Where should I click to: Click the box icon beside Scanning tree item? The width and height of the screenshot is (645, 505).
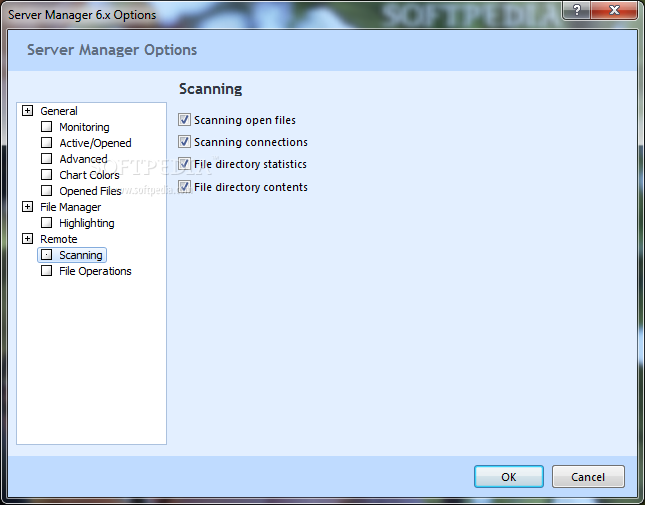tap(46, 255)
